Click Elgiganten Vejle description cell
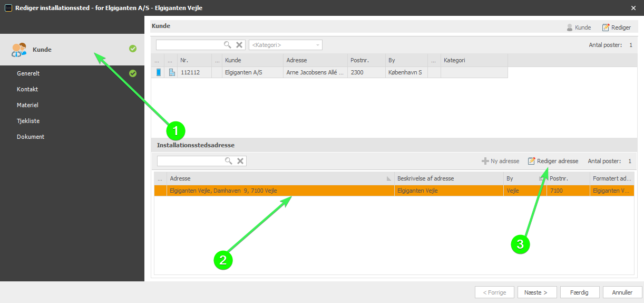This screenshot has width=644, height=303. coord(448,191)
